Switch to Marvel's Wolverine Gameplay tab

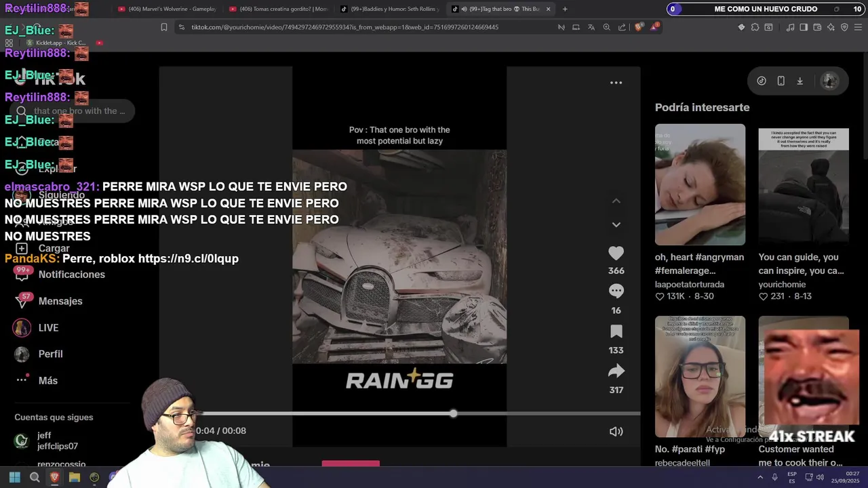[x=167, y=9]
